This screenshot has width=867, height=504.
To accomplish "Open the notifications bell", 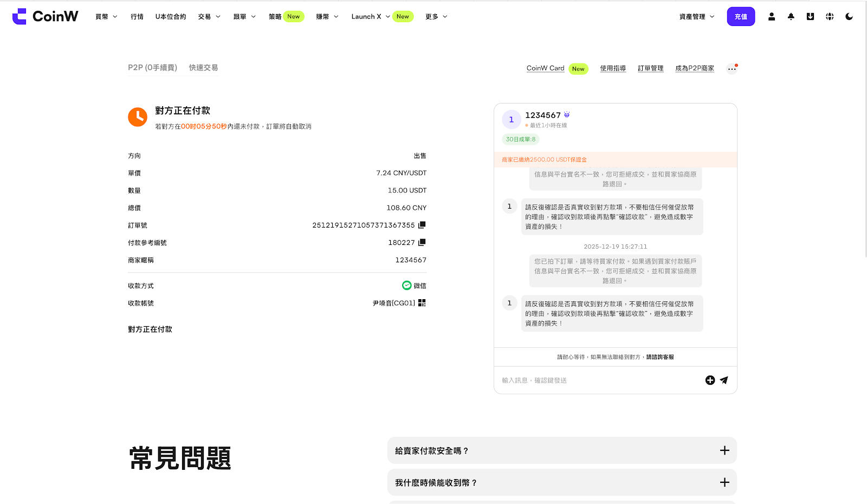I will point(791,17).
